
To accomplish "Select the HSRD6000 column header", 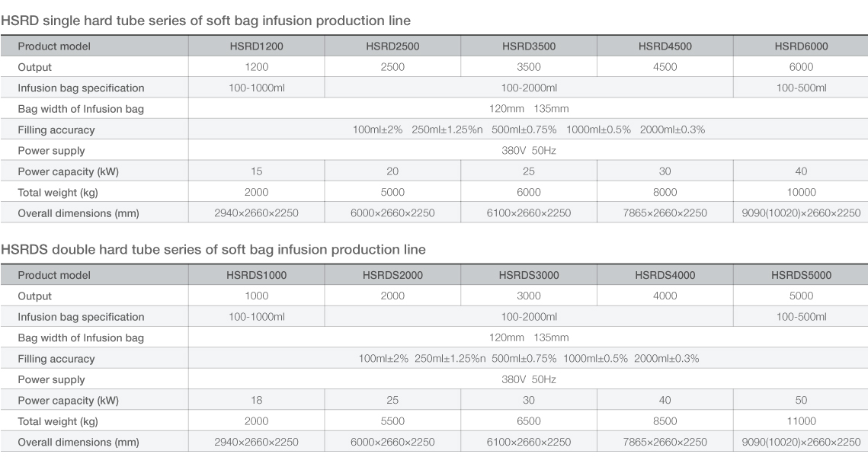I will 801,46.
